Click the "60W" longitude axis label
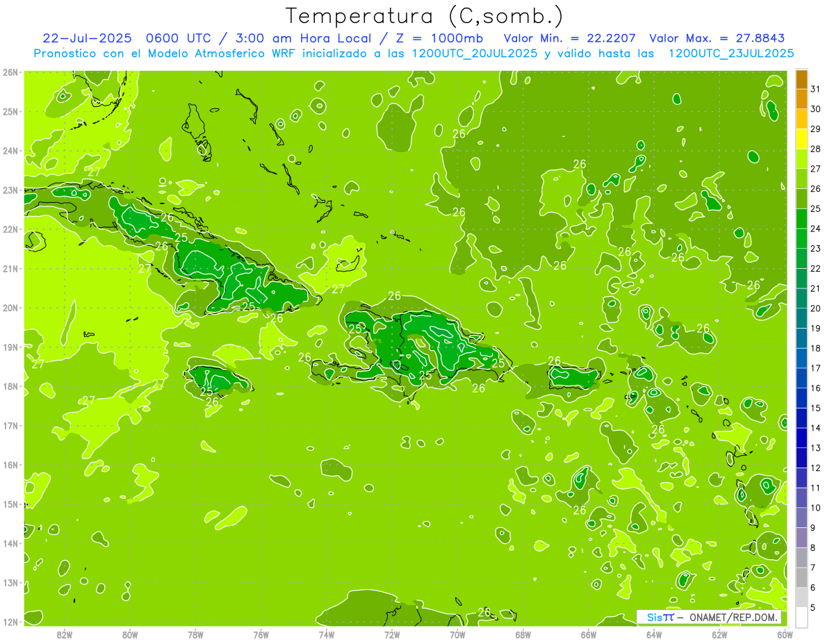This screenshot has height=644, width=834. [x=785, y=634]
